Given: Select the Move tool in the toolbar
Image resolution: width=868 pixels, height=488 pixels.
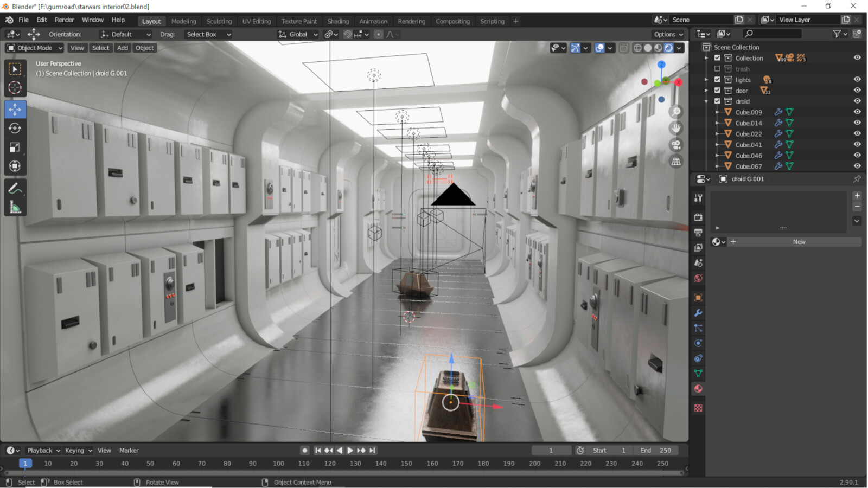Looking at the screenshot, I should 15,109.
